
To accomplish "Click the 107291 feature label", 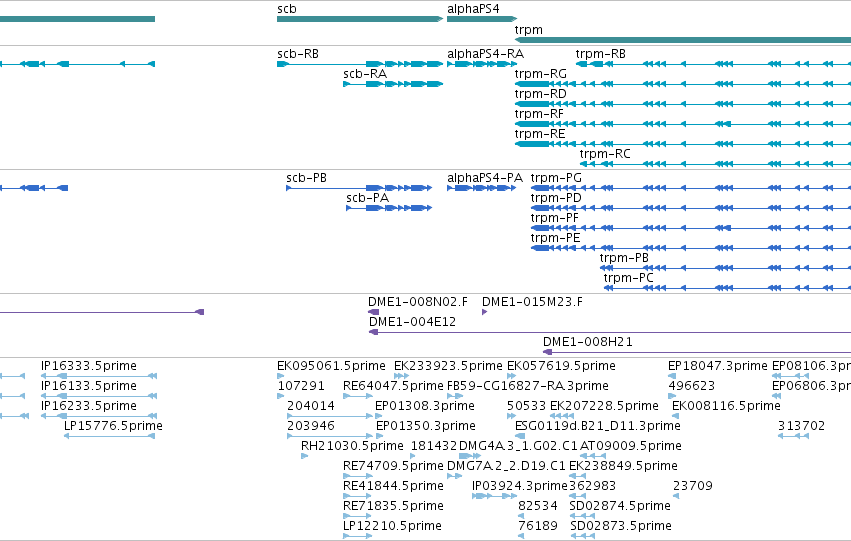I will pyautogui.click(x=301, y=386).
